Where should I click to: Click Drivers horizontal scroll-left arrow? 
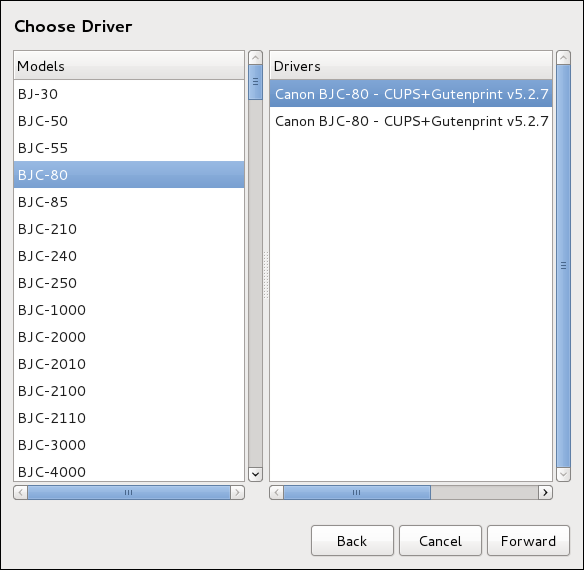(276, 493)
